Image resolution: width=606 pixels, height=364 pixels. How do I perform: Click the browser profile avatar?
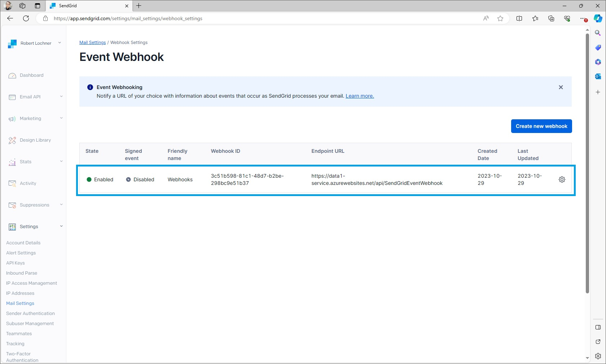pos(8,6)
